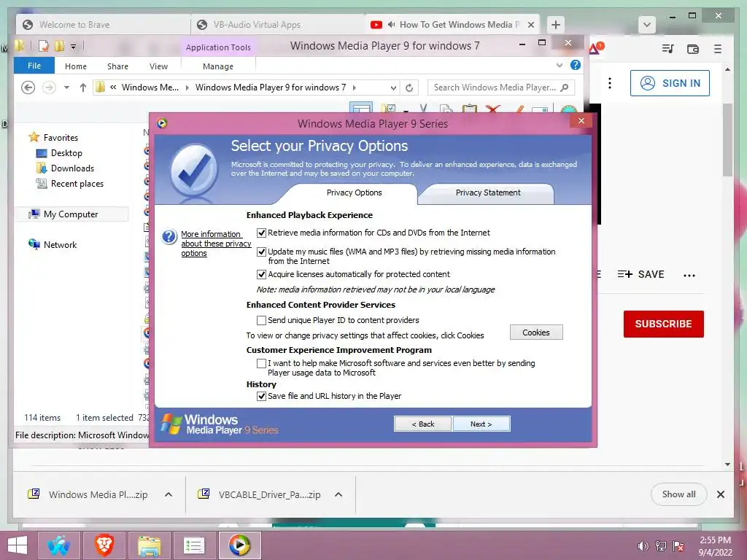Check Retrieve media information for CDs and DVDs
The image size is (747, 560).
261,233
